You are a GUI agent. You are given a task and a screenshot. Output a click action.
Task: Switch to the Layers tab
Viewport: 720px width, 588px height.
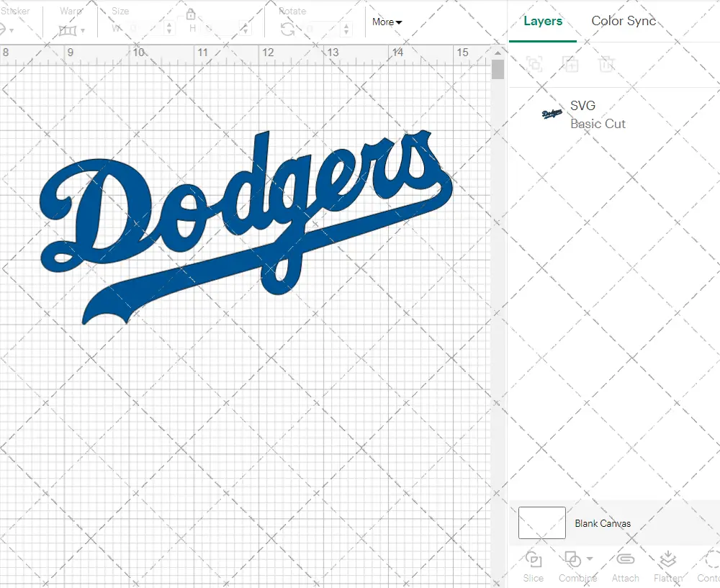(x=543, y=21)
